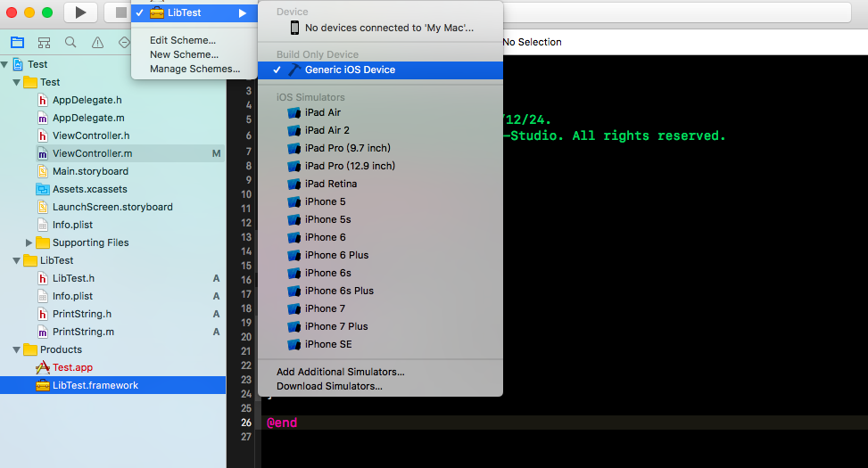Image resolution: width=868 pixels, height=468 pixels.
Task: Select the iPhone 7 simulator
Action: click(380, 308)
